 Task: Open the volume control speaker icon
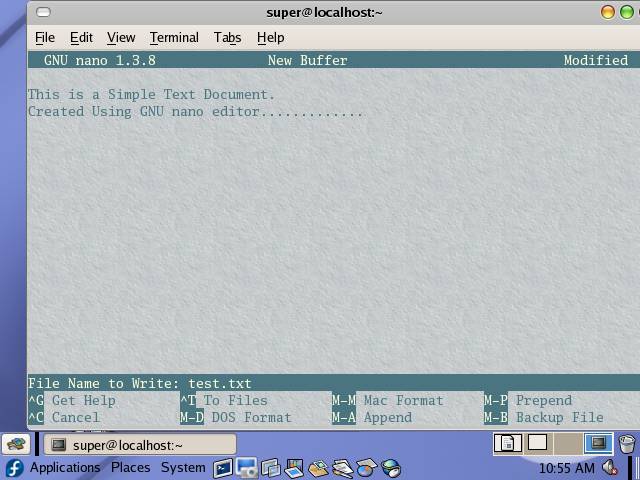coord(609,468)
